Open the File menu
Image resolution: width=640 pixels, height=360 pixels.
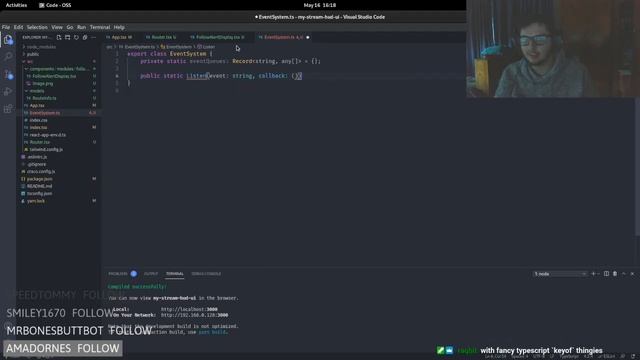(x=6, y=27)
